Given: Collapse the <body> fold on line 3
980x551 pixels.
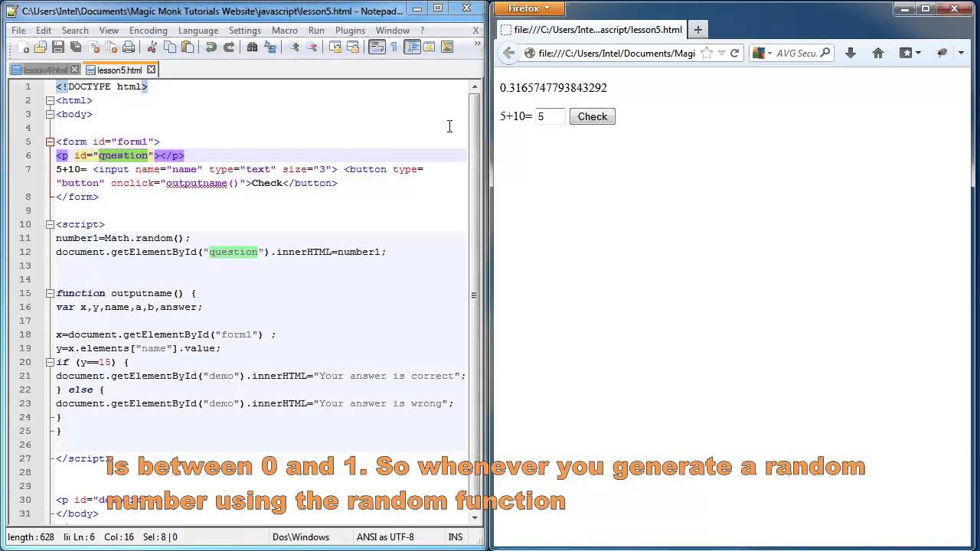Looking at the screenshot, I should tap(50, 114).
